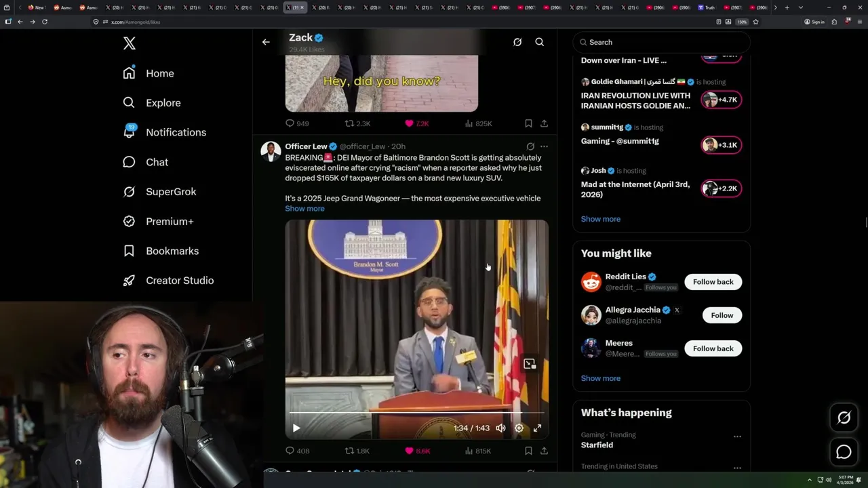The height and width of the screenshot is (488, 868).
Task: Open Home from the sidebar
Action: pyautogui.click(x=149, y=73)
